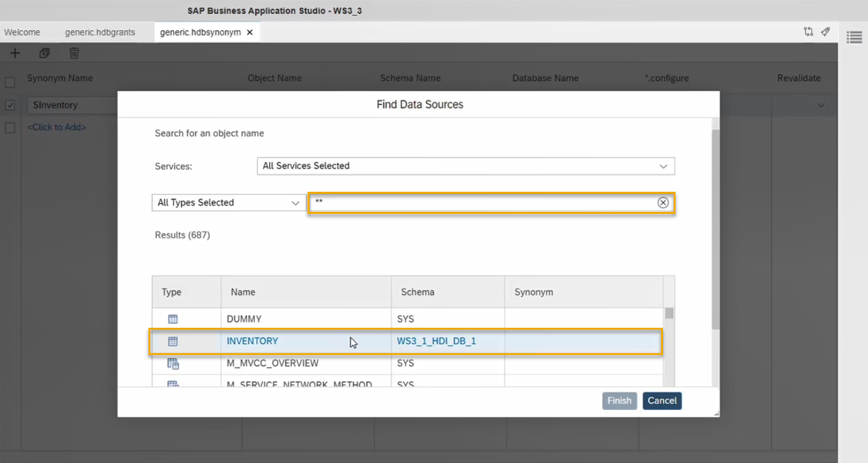Click the SYS schema cell of M_MVCC_OVERVIEW row
Image resolution: width=868 pixels, height=463 pixels.
[448, 363]
